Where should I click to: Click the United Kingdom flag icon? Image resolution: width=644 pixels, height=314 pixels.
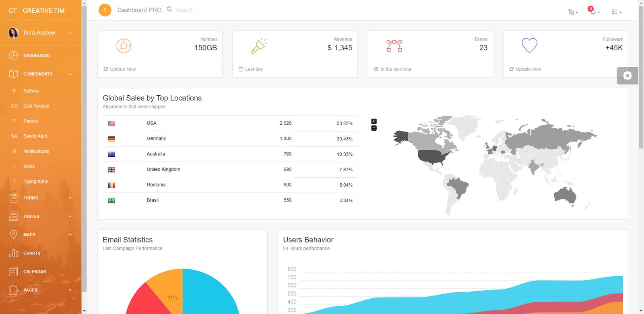pos(111,170)
